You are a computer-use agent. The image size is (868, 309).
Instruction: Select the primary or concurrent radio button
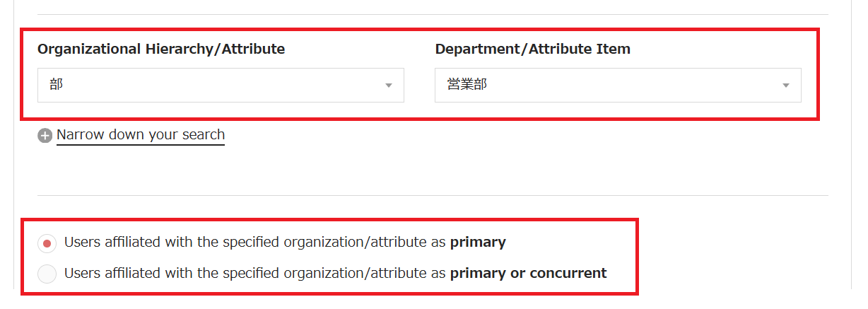click(x=47, y=274)
